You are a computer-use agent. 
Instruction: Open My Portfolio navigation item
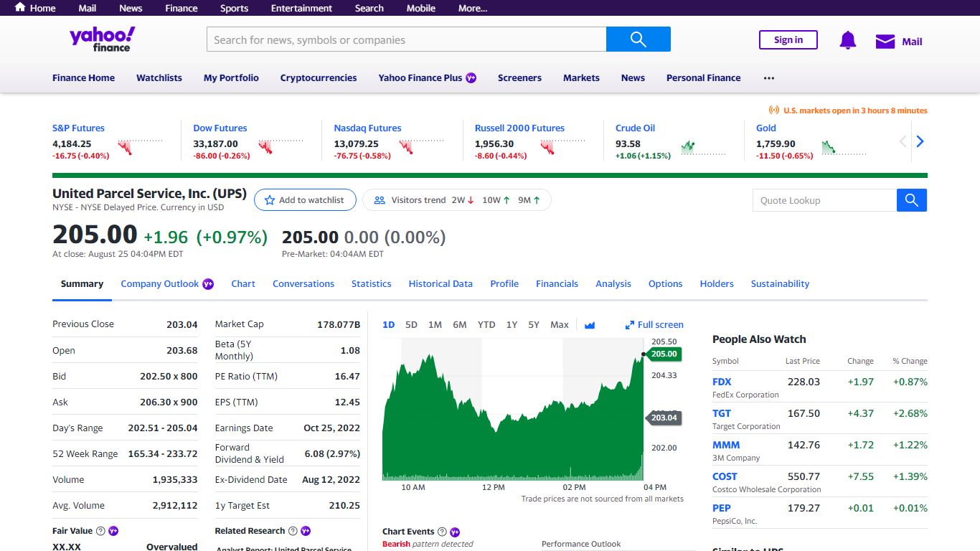tap(231, 77)
